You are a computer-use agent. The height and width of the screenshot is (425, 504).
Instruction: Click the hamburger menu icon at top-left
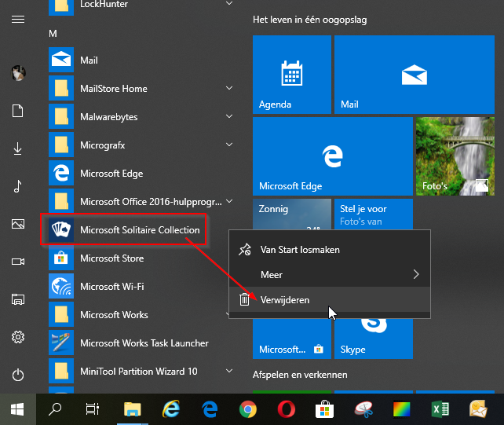click(x=17, y=19)
